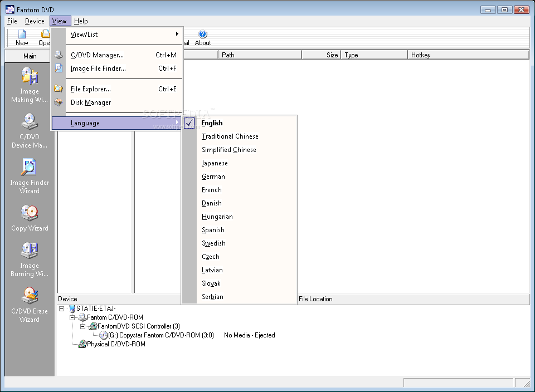
Task: Switch language to Simplified Chinese
Action: point(239,150)
